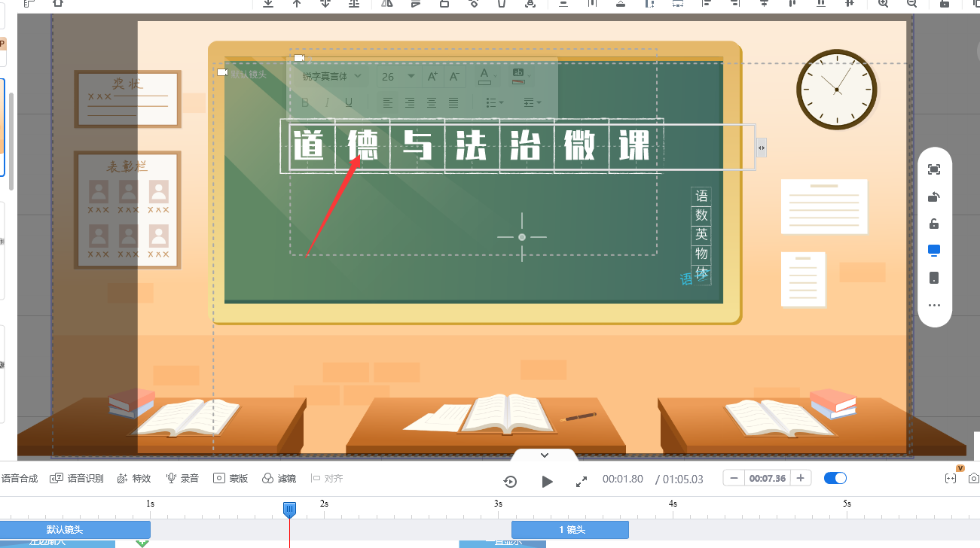The width and height of the screenshot is (980, 548).
Task: Click 滤镜 filter button
Action: pyautogui.click(x=279, y=478)
